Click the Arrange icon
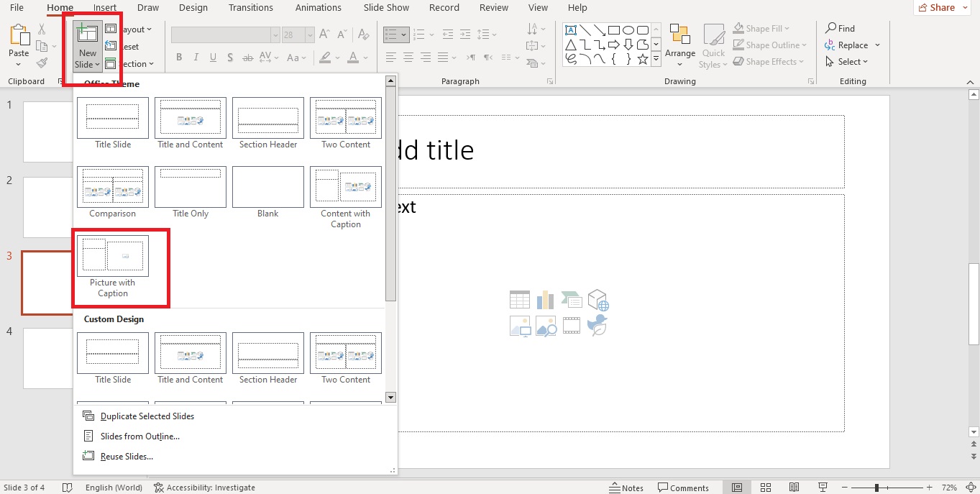 (x=679, y=43)
